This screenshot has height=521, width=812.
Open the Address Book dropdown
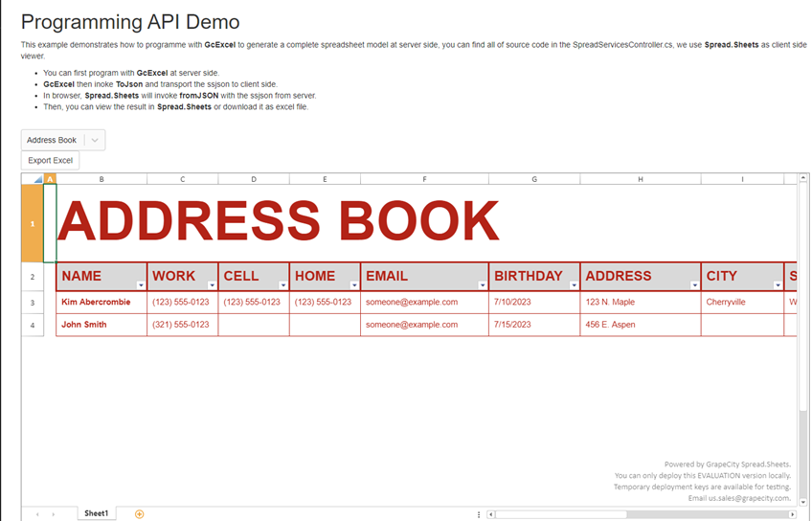coord(63,140)
